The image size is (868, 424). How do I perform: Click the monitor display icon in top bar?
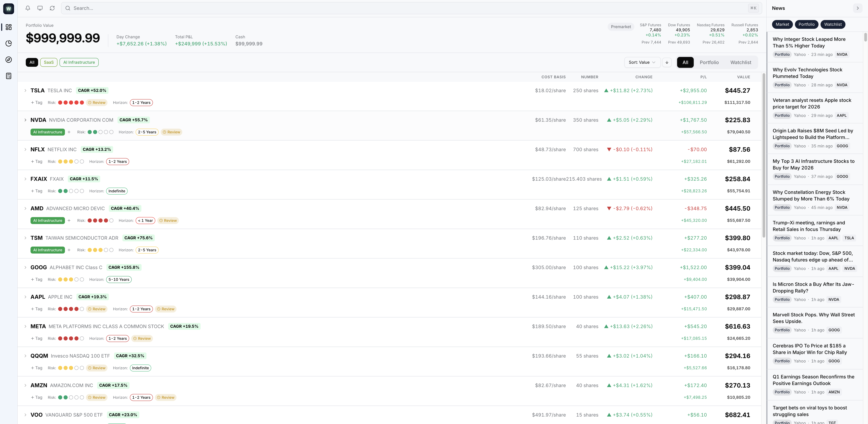pyautogui.click(x=40, y=8)
